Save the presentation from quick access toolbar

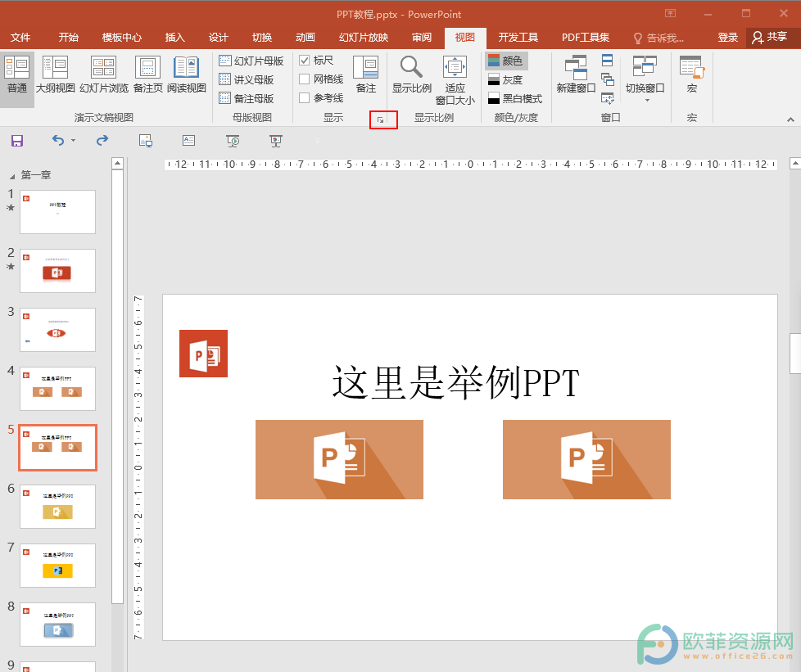click(17, 141)
